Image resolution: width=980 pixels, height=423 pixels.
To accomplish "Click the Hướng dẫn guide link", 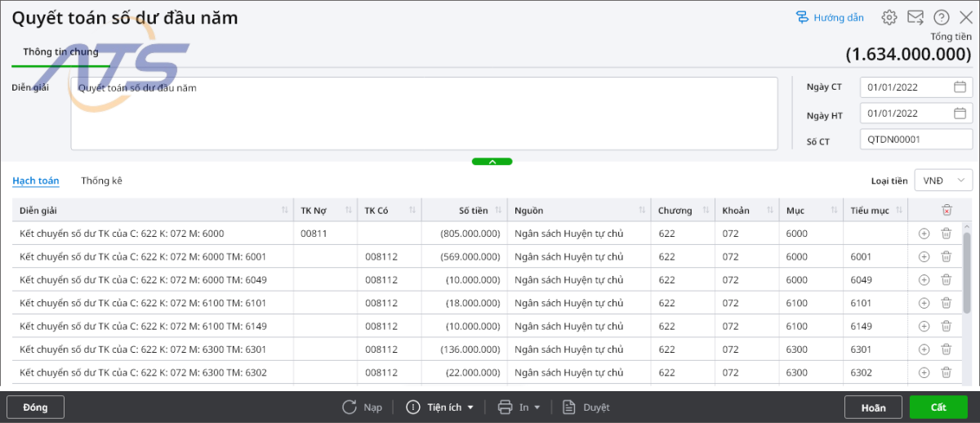I will [830, 17].
